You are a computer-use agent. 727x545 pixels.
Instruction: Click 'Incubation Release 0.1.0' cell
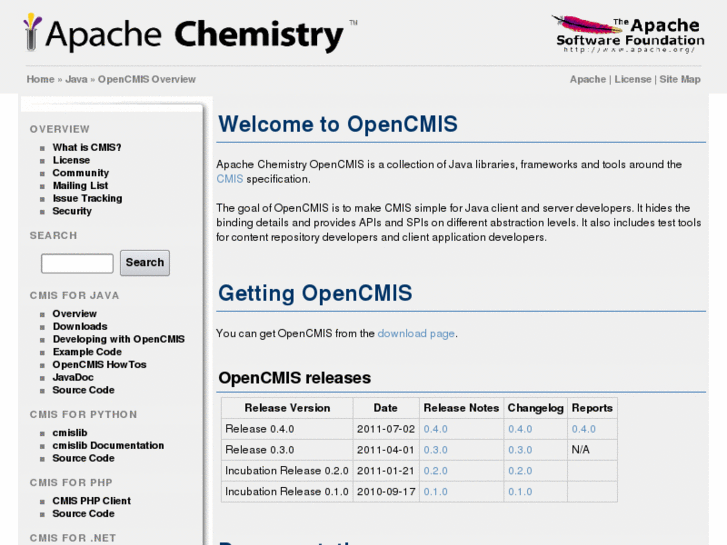(x=287, y=492)
